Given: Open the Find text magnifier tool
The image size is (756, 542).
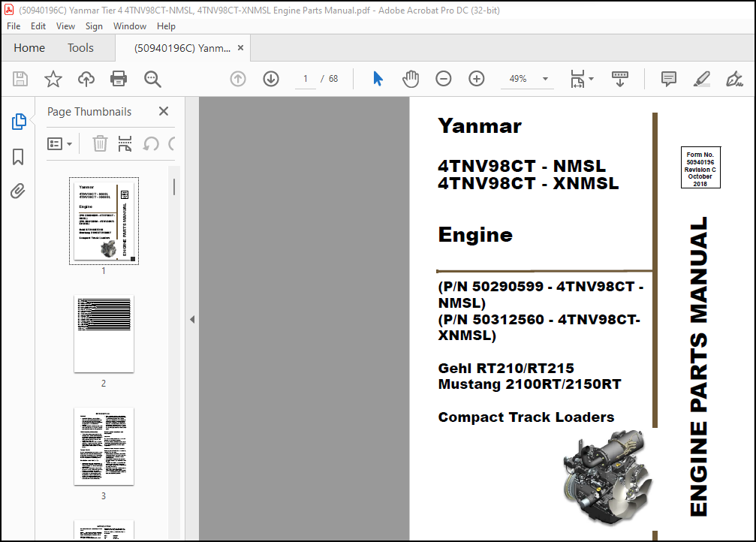Looking at the screenshot, I should pyautogui.click(x=152, y=79).
